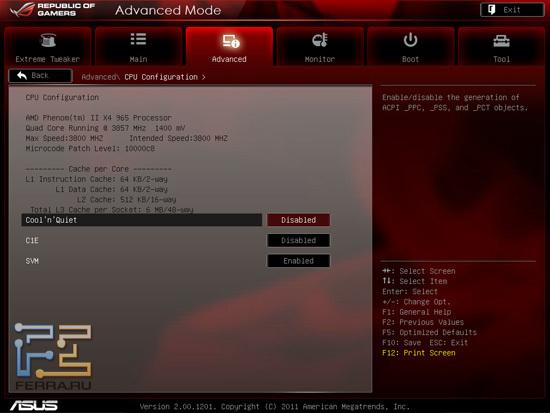Click the Back button

coord(41,76)
